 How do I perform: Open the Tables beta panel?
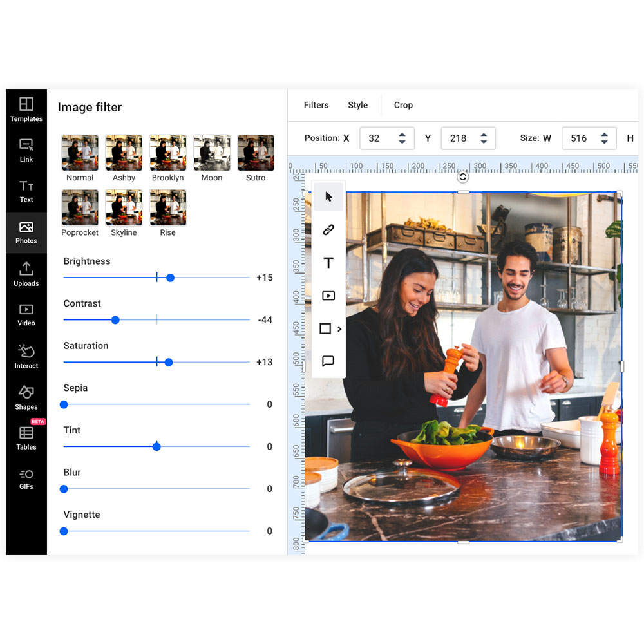coord(26,433)
